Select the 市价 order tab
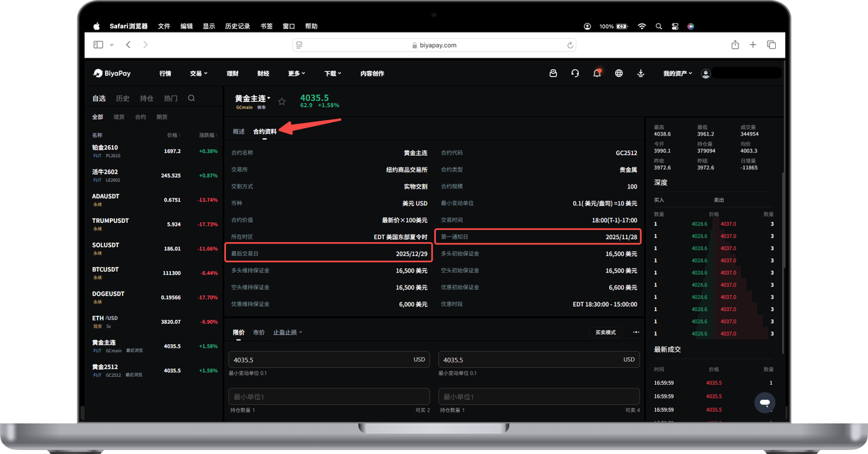 pos(258,333)
